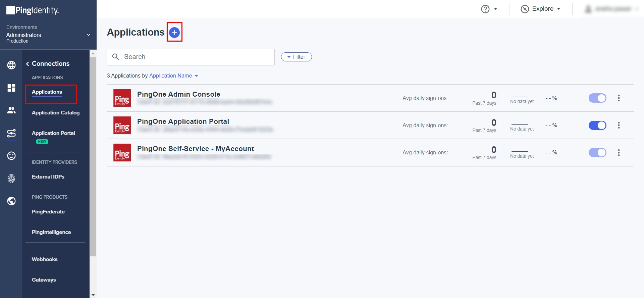Open PingIntelligence menu item
The height and width of the screenshot is (298, 644).
click(51, 232)
